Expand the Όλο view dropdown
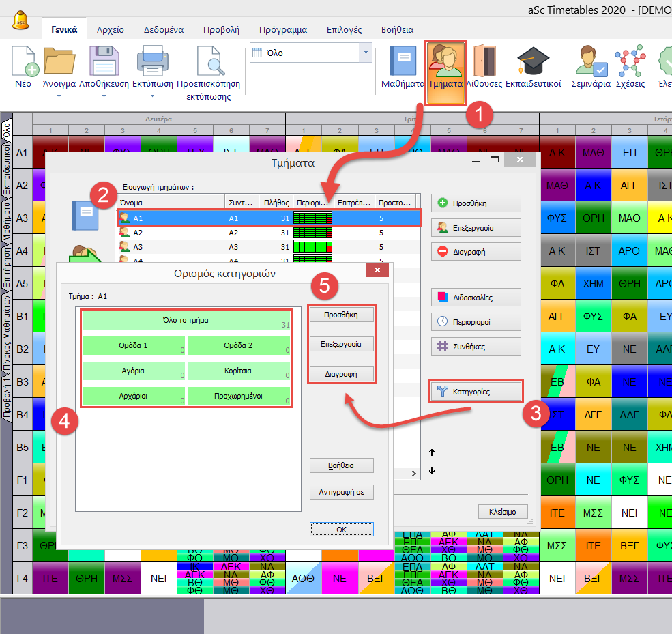Viewport: 672px width, 634px height. tap(366, 53)
